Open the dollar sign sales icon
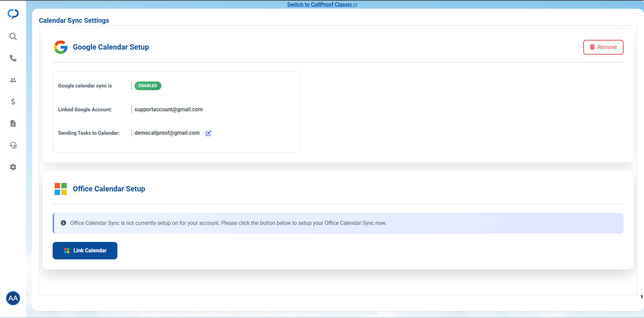The height and width of the screenshot is (318, 644). tap(13, 102)
